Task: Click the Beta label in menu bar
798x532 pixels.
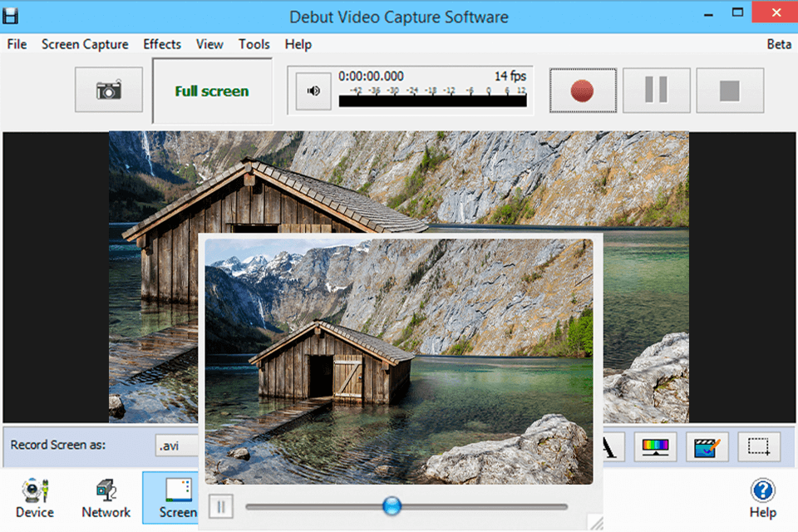Action: pyautogui.click(x=779, y=44)
